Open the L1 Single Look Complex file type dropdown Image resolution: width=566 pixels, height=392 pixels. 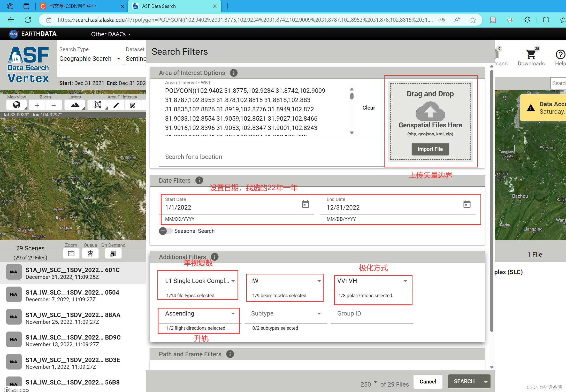[x=200, y=281]
